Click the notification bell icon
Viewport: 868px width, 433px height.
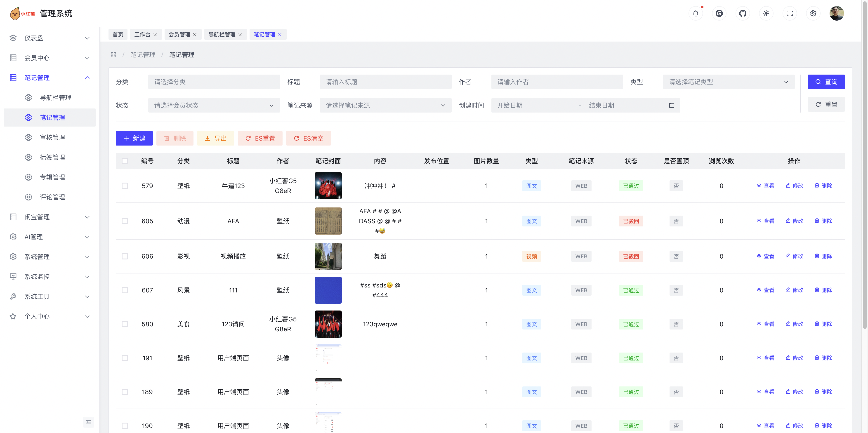696,14
